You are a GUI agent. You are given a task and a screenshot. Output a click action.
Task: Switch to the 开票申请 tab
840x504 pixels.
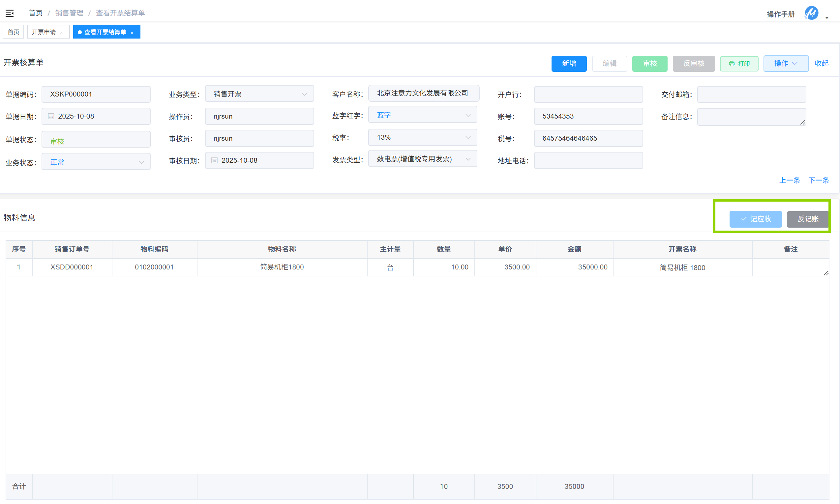(x=45, y=32)
